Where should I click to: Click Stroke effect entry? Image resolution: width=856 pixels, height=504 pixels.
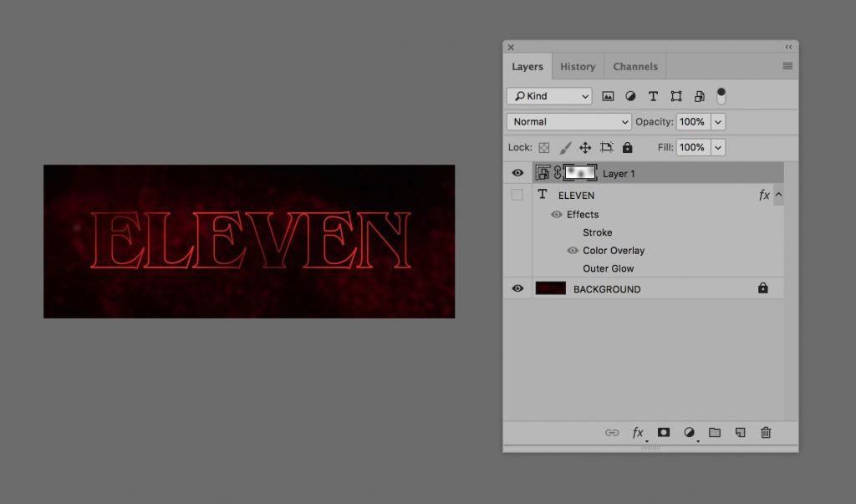coord(597,232)
